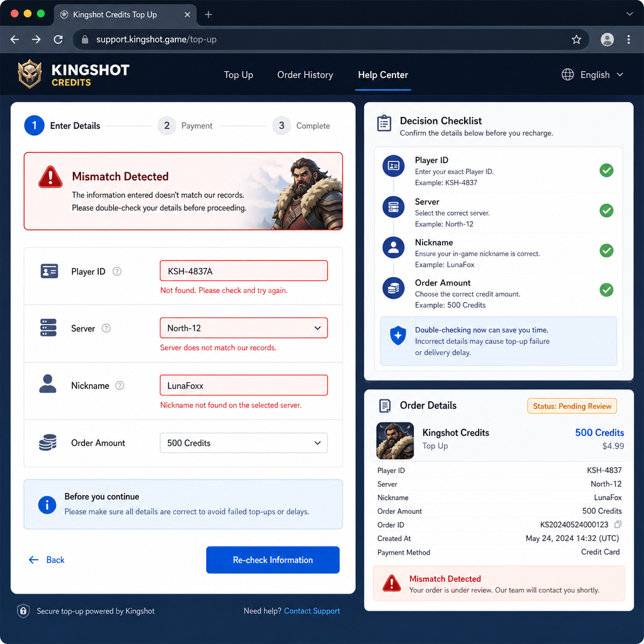Click the Re-check Information button
Screen dimensions: 644x644
[x=273, y=560]
